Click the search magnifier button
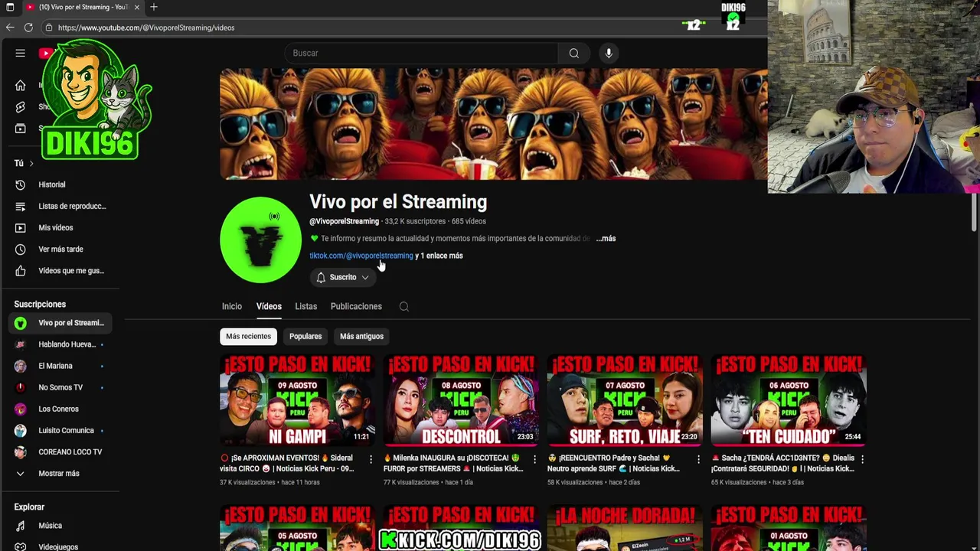The image size is (980, 551). coord(573,53)
